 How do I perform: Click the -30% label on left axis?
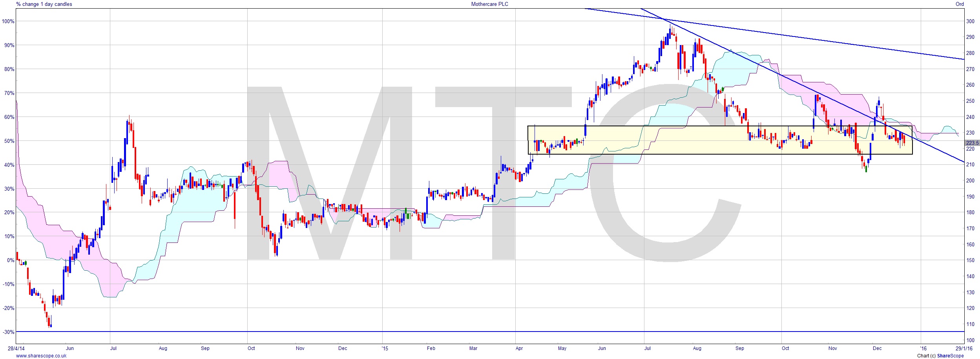8,332
